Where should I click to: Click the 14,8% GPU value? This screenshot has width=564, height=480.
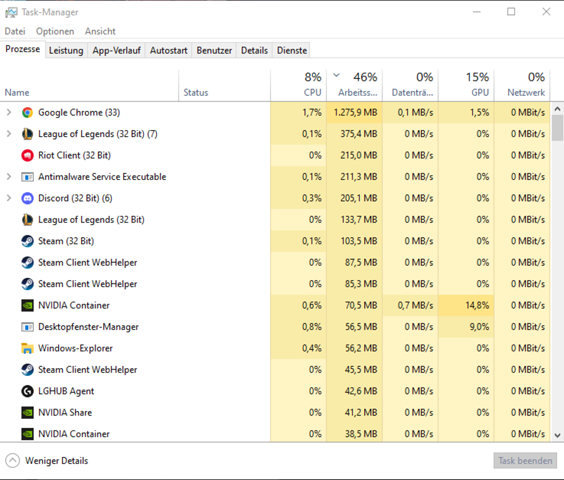[x=477, y=305]
